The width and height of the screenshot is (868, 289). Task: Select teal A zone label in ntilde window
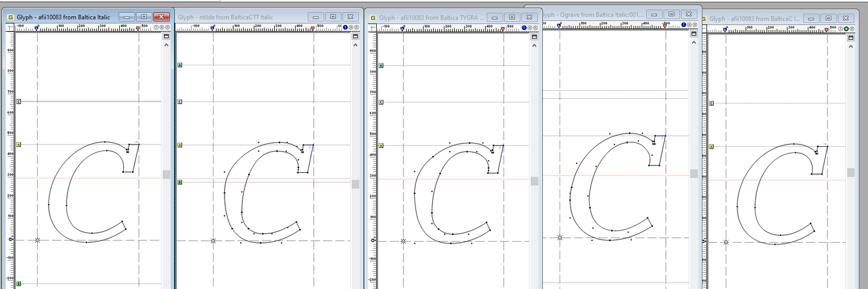(x=179, y=65)
